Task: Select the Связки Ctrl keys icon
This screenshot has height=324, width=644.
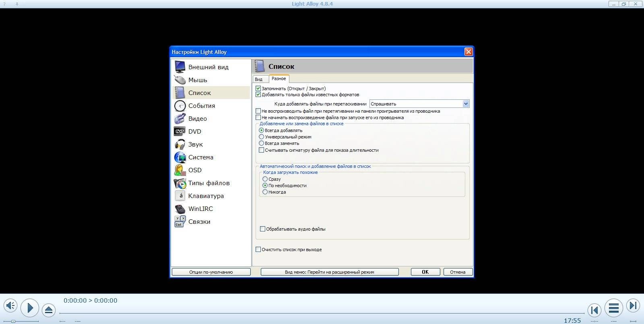Action: pos(180,221)
